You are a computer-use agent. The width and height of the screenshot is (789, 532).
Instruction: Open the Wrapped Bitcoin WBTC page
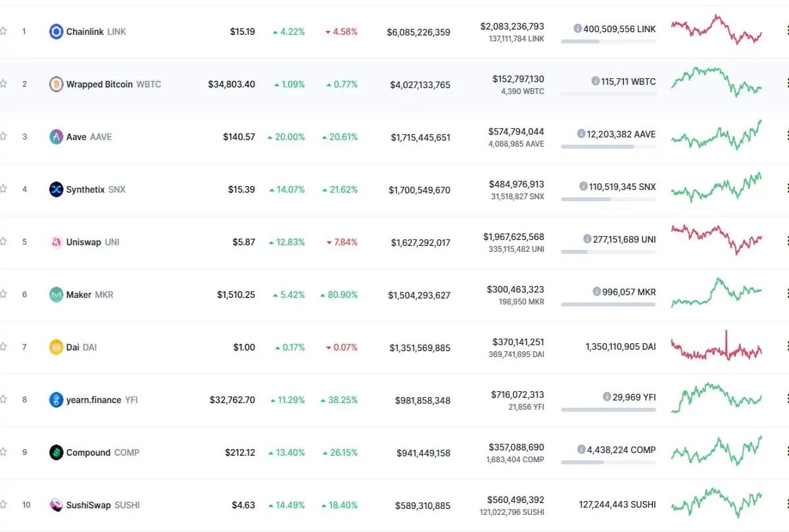[x=114, y=84]
